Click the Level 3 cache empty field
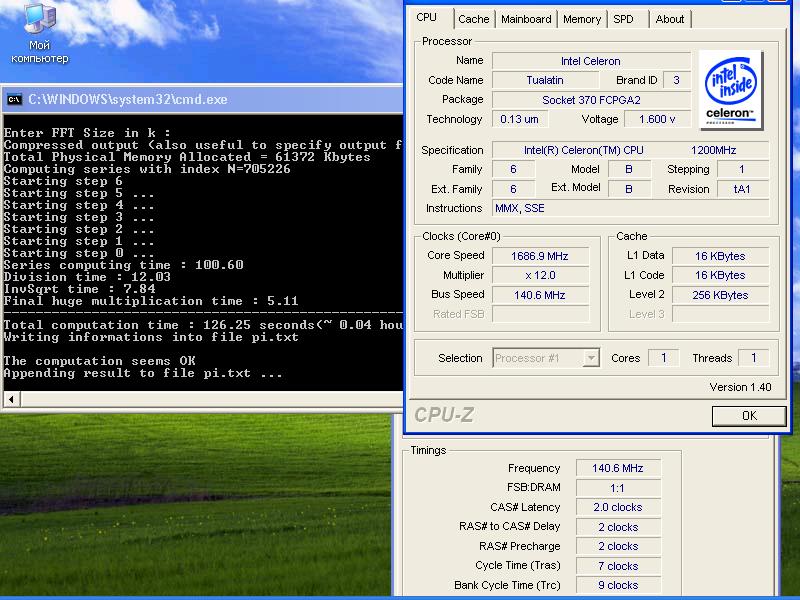Image resolution: width=800 pixels, height=600 pixels. [x=720, y=314]
